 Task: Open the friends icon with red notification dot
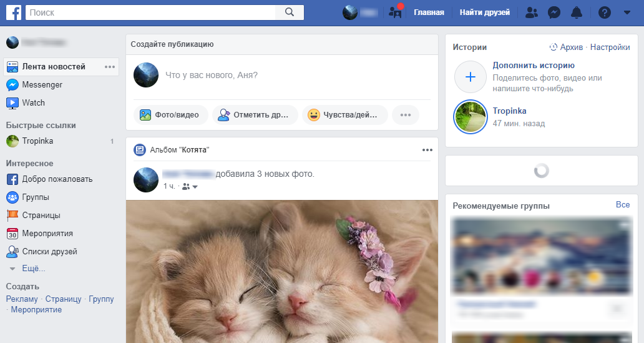(x=396, y=11)
